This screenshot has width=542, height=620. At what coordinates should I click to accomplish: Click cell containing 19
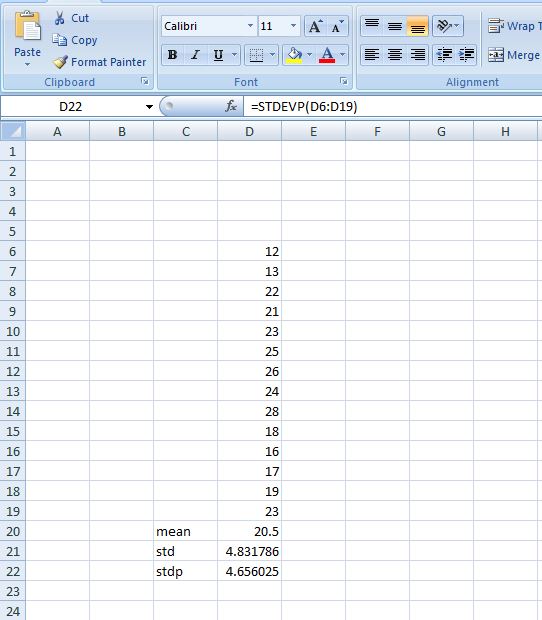click(249, 491)
